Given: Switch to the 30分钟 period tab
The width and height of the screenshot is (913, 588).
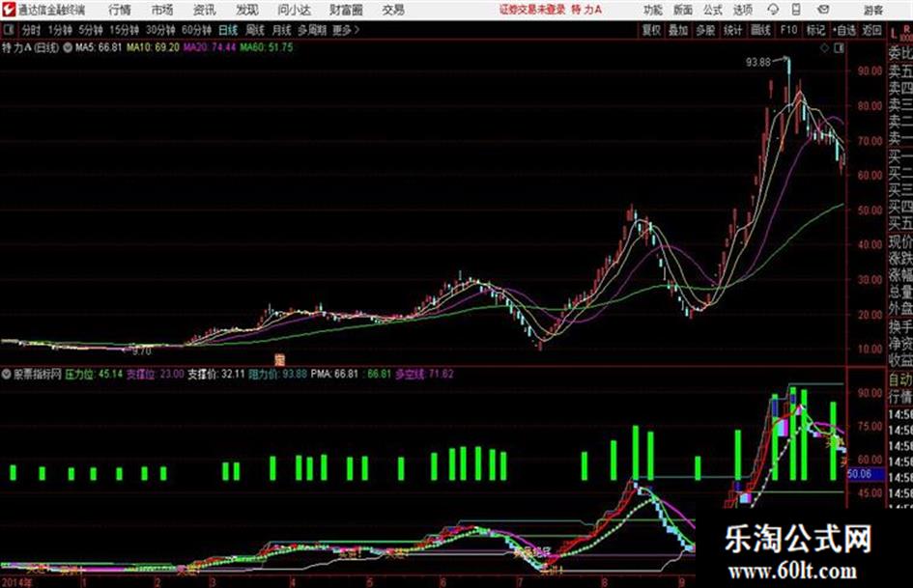Looking at the screenshot, I should 160,30.
